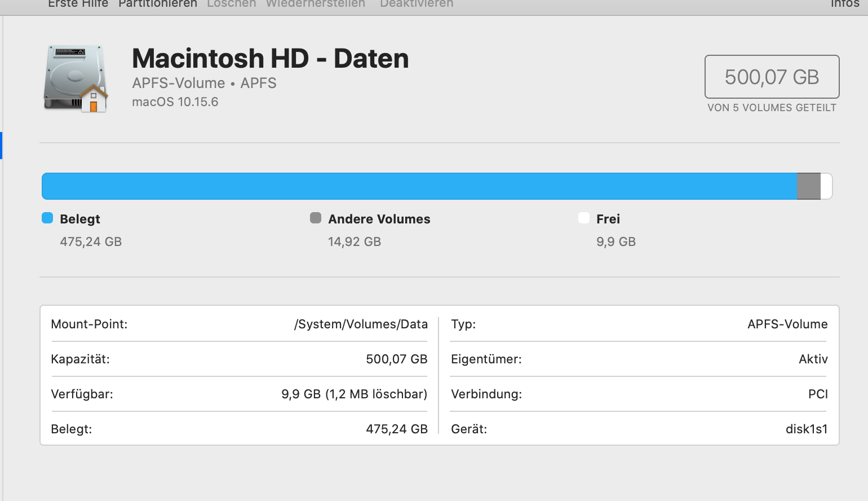Click the PCI connection value
This screenshot has height=501, width=868.
pos(818,394)
